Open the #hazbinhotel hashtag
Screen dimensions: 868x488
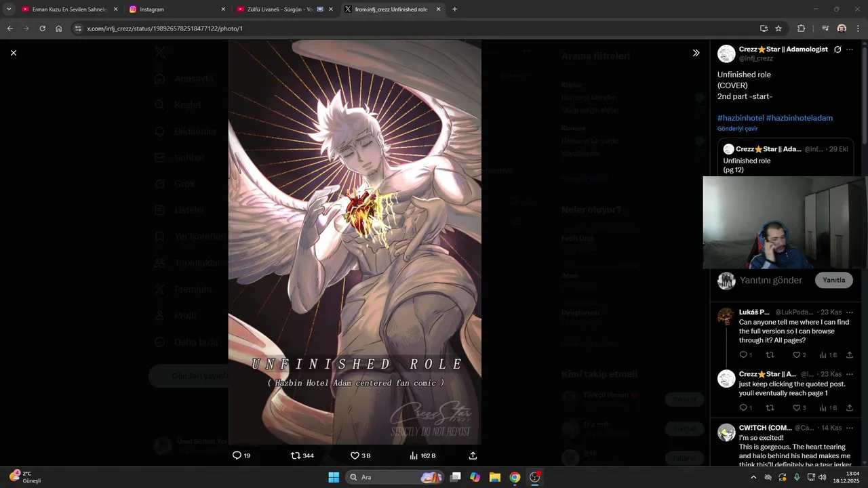pos(741,118)
